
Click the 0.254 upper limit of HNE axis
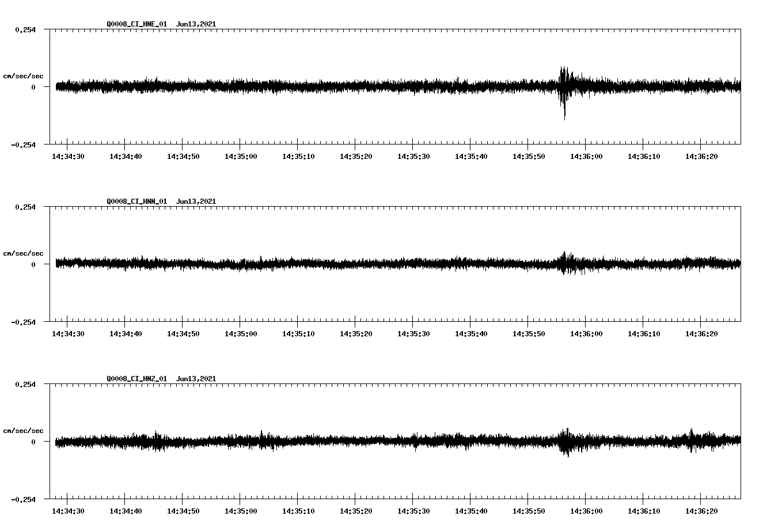coord(25,30)
